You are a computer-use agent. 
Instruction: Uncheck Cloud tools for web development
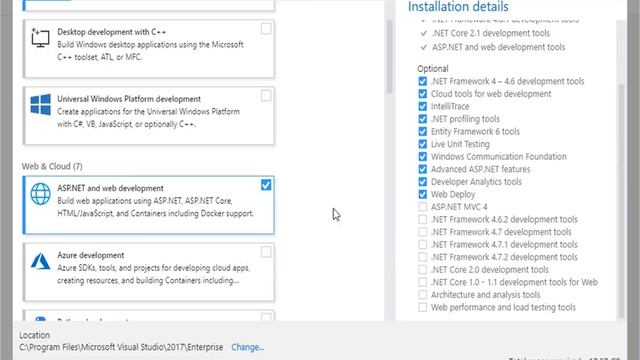(422, 94)
